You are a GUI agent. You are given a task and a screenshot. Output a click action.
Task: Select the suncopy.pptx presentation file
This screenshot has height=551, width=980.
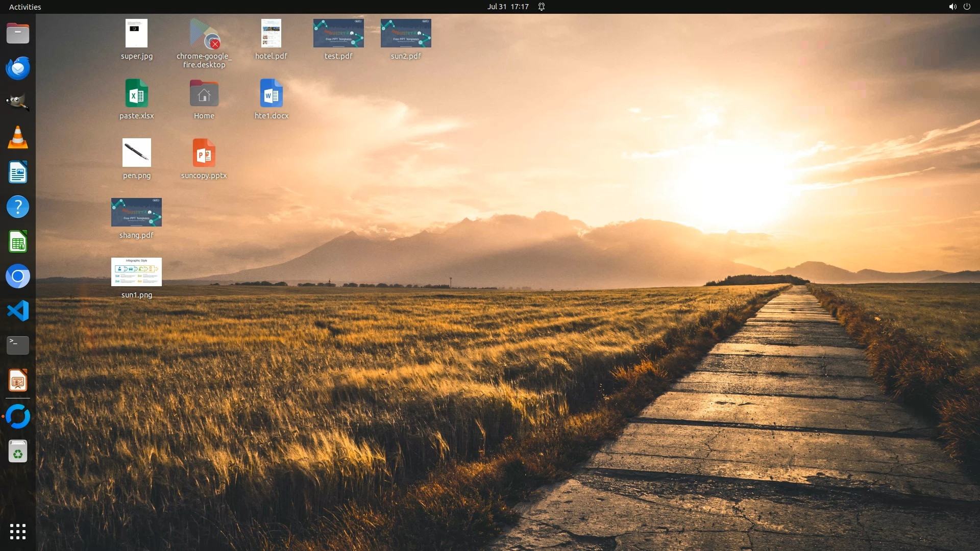pos(204,154)
